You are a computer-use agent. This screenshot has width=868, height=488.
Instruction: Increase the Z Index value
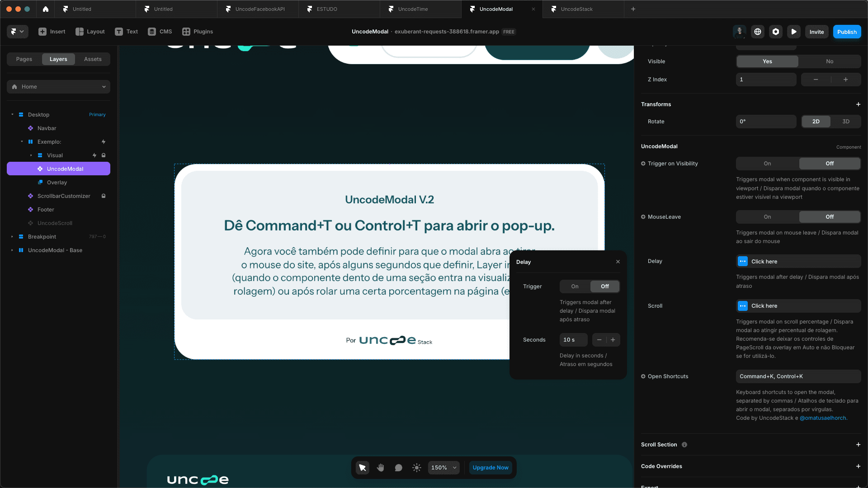[846, 80]
